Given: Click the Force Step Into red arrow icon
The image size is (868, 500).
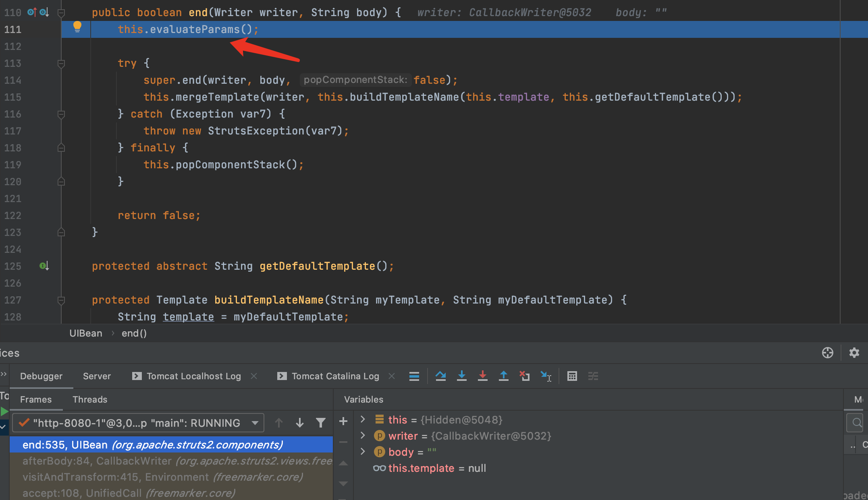Looking at the screenshot, I should 482,376.
